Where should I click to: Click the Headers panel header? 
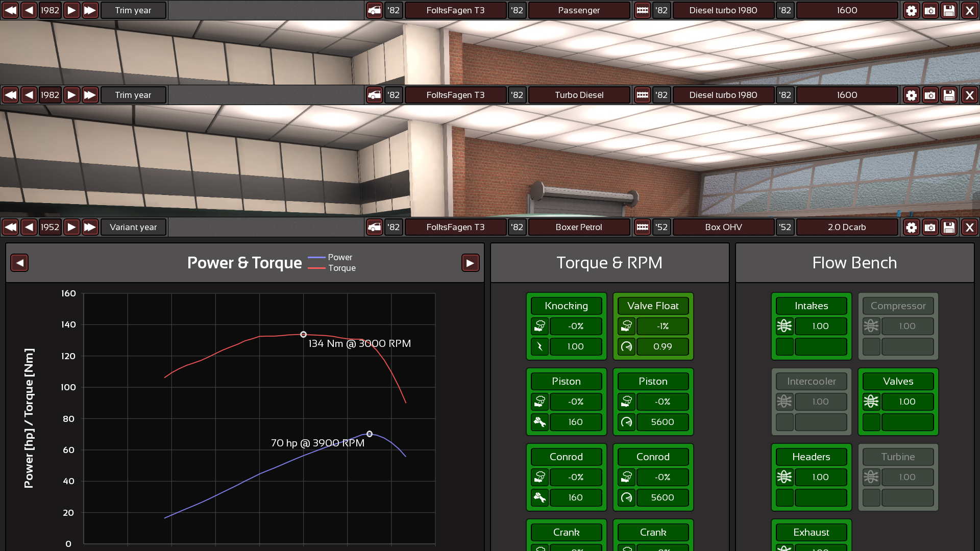811,457
